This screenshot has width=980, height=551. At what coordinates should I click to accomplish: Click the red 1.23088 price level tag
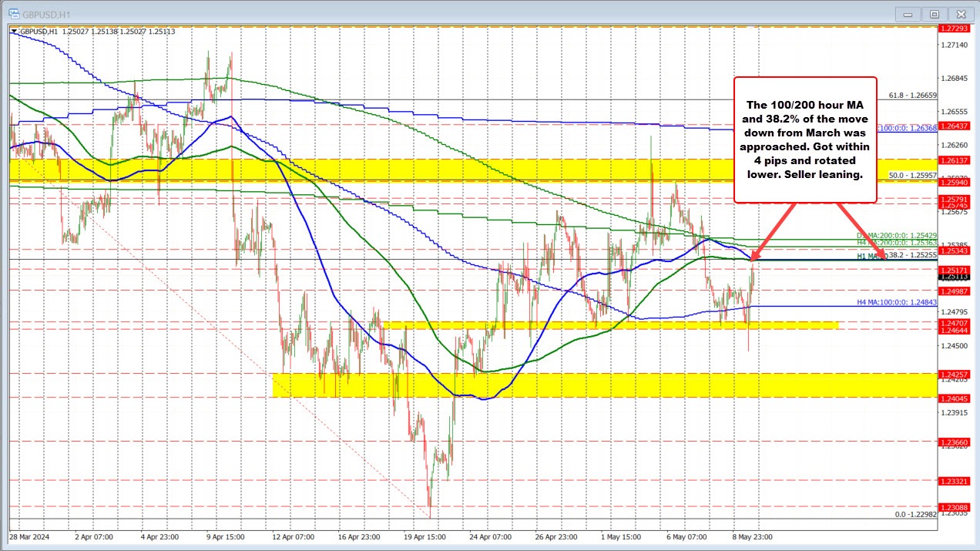tap(954, 507)
